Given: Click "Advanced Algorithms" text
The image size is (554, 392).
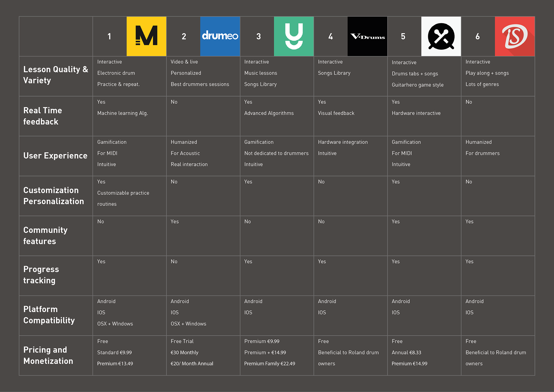Looking at the screenshot, I should click(269, 113).
